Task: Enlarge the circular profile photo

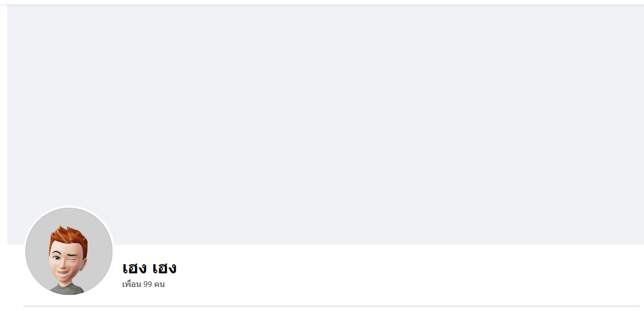Action: click(69, 251)
